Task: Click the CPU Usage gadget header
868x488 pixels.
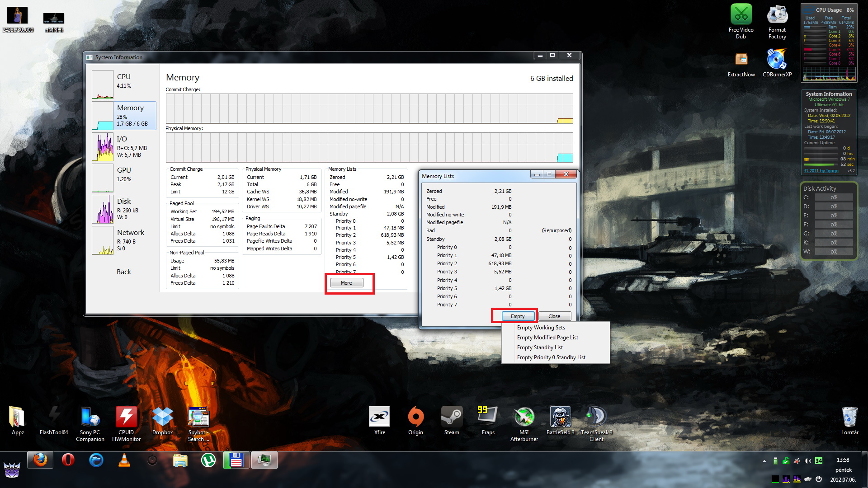Action: pyautogui.click(x=829, y=10)
